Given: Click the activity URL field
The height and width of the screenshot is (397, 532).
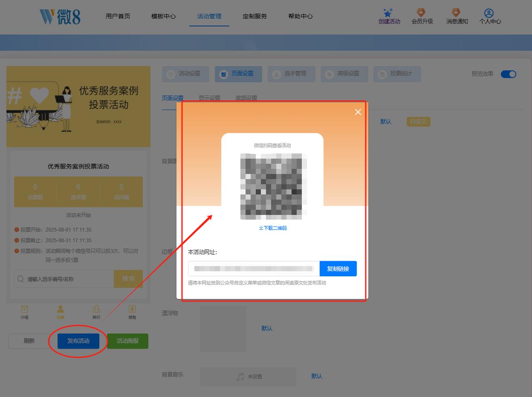Looking at the screenshot, I should (254, 269).
